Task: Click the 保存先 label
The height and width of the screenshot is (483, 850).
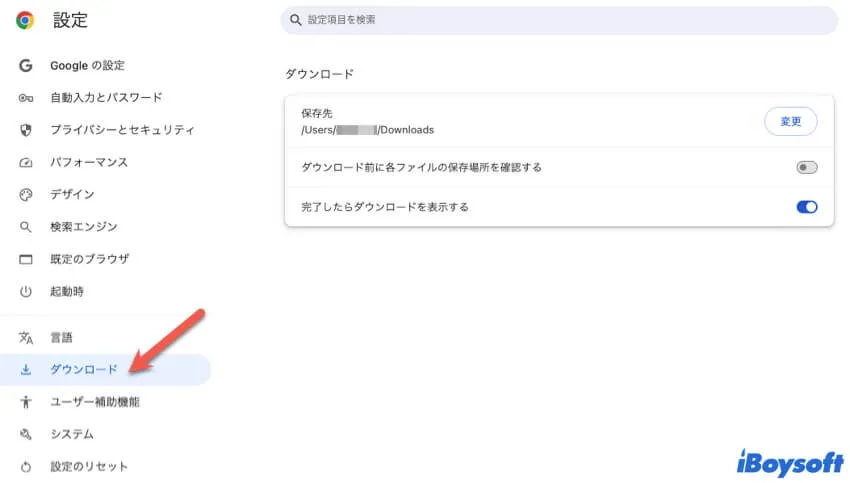Action: [x=317, y=113]
